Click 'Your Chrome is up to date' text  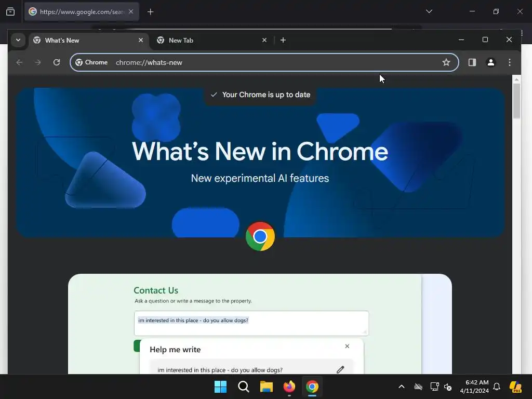click(266, 95)
